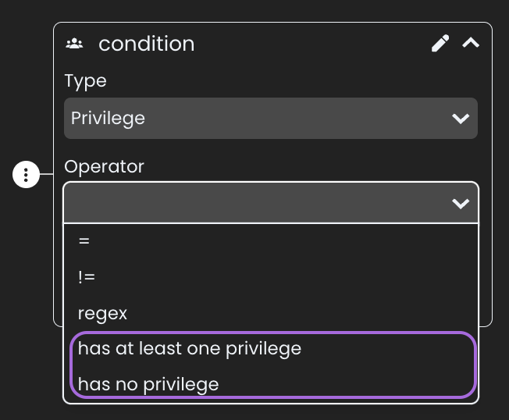Choose "has at least one privilege" option
Image resolution: width=509 pixels, height=420 pixels.
190,348
